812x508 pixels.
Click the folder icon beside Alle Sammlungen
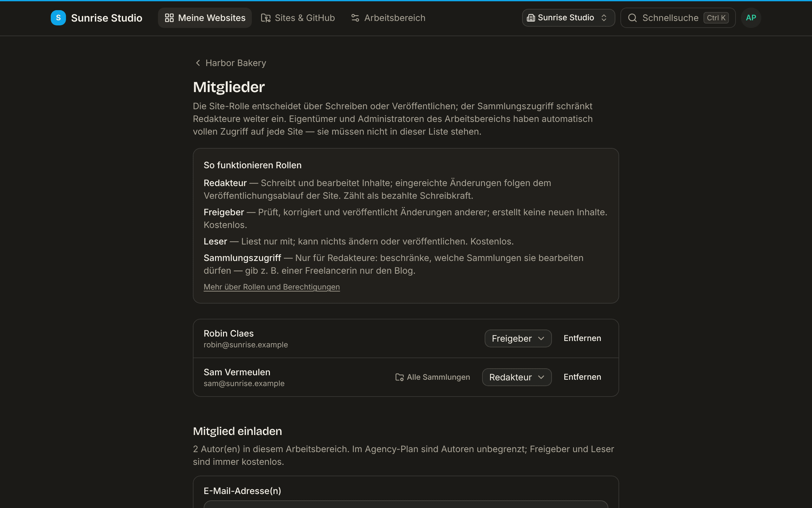tap(399, 377)
